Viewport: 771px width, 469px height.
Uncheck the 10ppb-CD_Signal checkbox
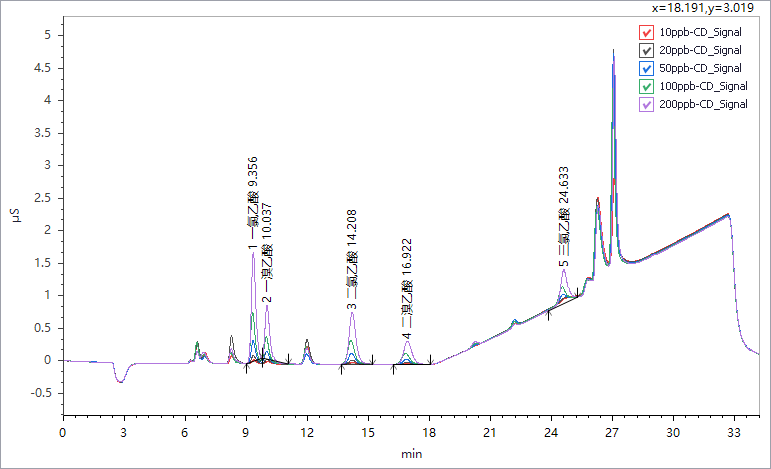point(646,32)
